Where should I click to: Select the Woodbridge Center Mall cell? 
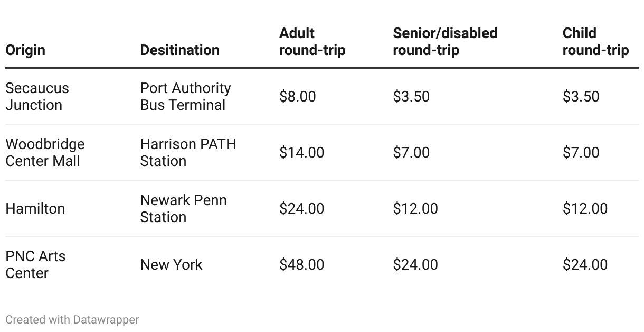(45, 152)
